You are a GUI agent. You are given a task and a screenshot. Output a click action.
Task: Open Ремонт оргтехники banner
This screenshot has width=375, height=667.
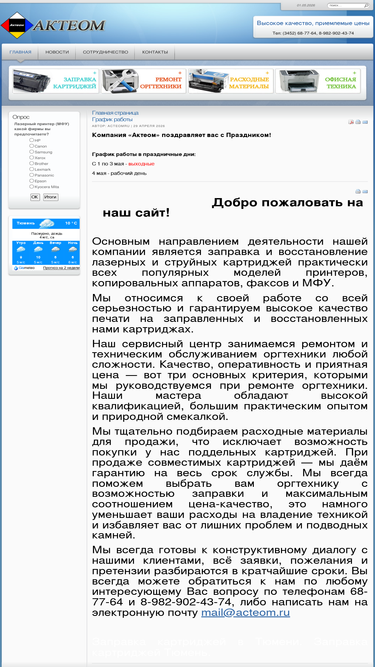pos(143,81)
